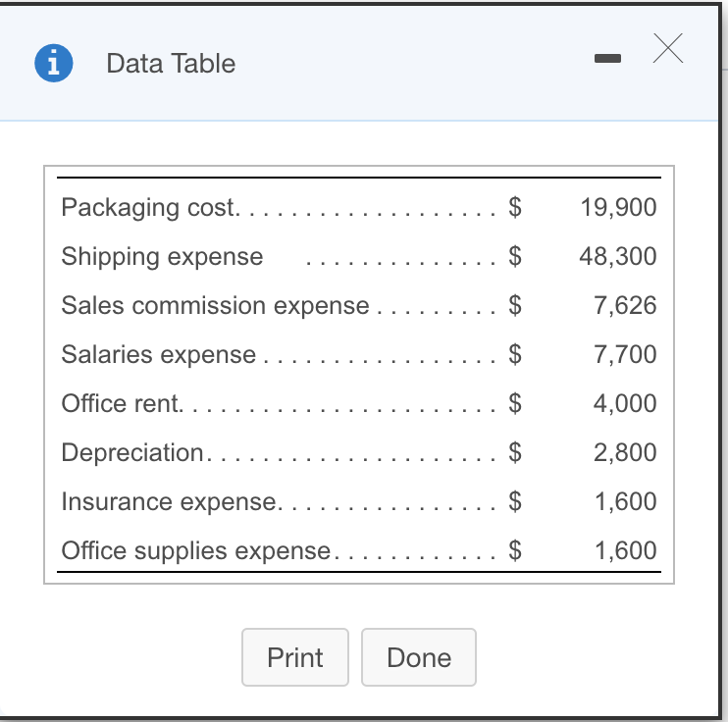
Task: Click the Office rent label
Action: pyautogui.click(x=122, y=403)
